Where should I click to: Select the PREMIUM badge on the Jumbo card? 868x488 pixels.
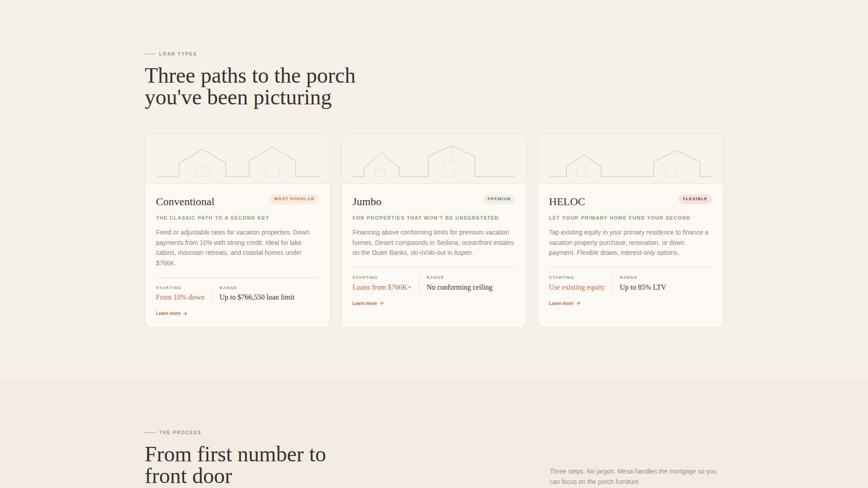coord(499,199)
